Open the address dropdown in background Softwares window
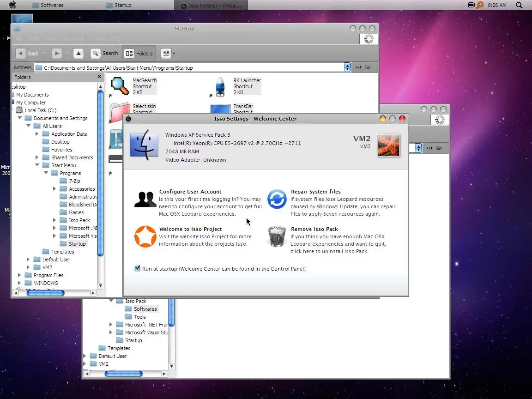Viewport: 532px width, 399px height. pyautogui.click(x=418, y=148)
